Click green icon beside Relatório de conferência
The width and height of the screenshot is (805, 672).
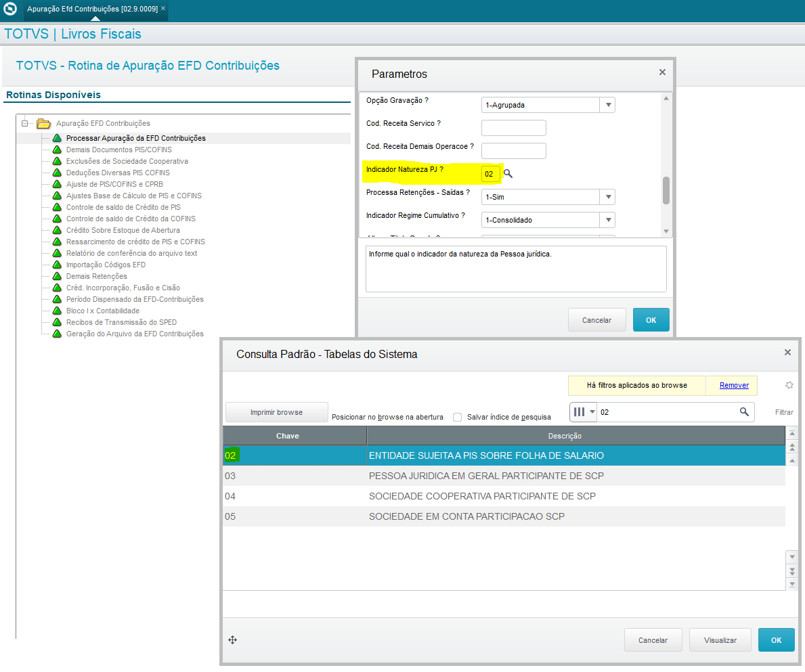click(x=57, y=253)
